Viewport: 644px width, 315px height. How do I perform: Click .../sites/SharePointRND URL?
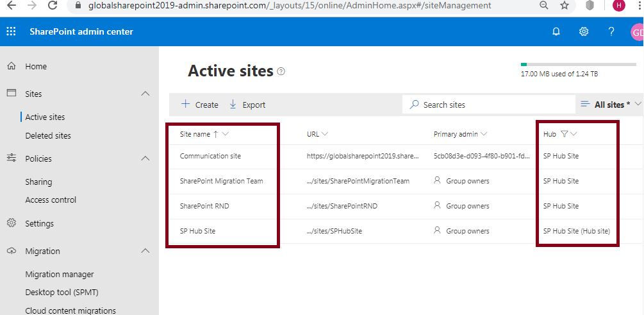coord(342,206)
